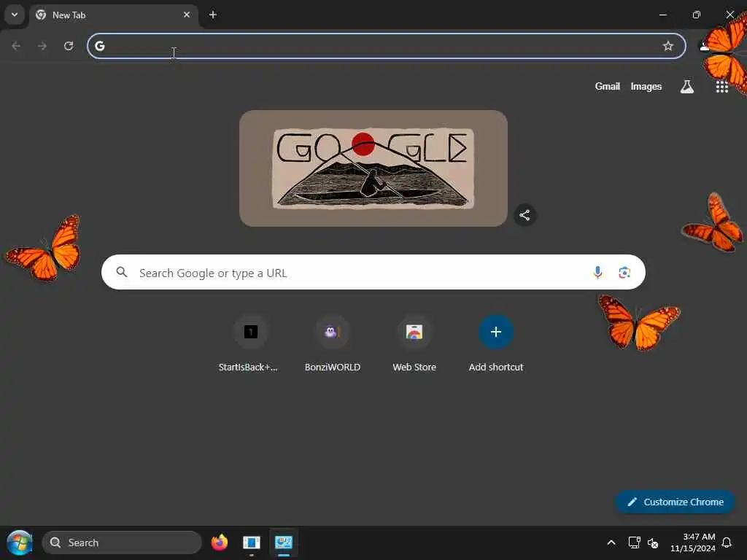Open a new tab with plus button
The image size is (747, 560).
tap(213, 15)
